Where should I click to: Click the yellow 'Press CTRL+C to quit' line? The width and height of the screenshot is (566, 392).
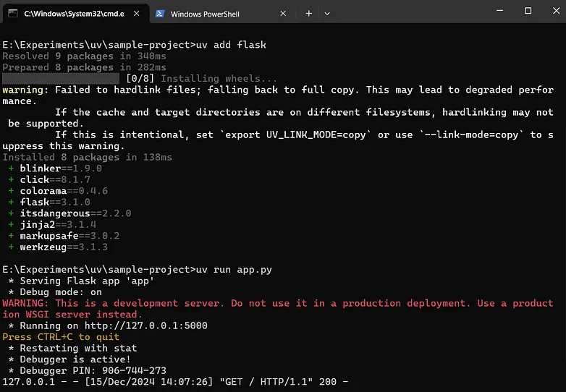pos(61,337)
